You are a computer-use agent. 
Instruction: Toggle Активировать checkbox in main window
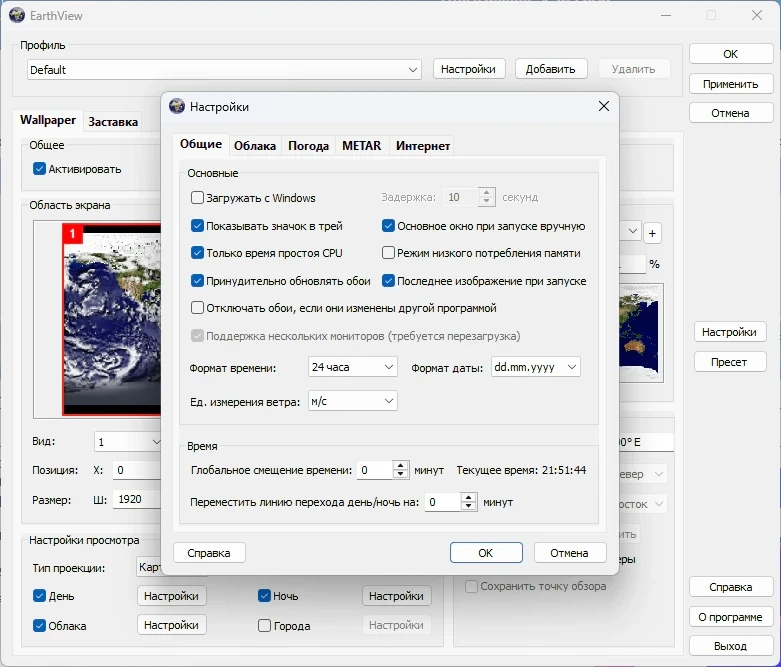click(39, 169)
